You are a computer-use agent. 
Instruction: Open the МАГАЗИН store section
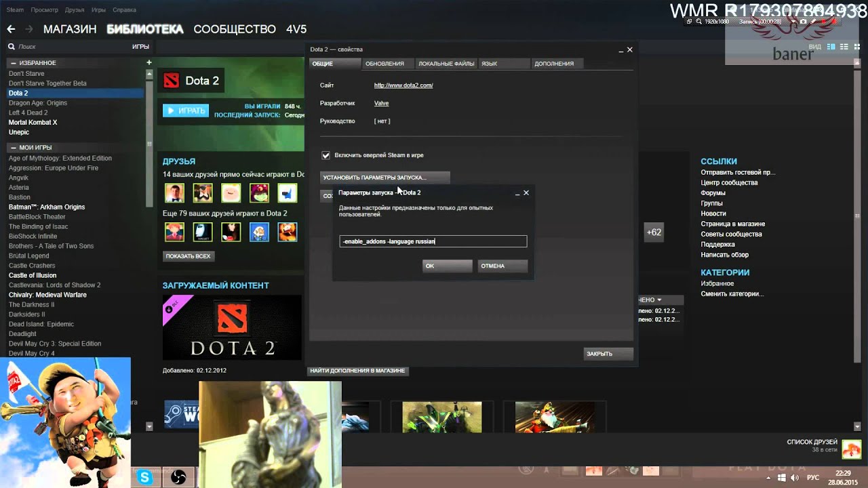click(x=70, y=29)
